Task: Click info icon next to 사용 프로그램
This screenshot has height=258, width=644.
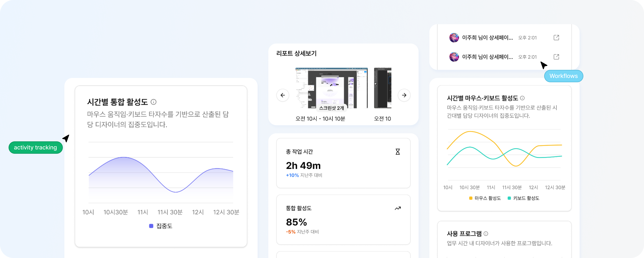Action: pos(486,233)
